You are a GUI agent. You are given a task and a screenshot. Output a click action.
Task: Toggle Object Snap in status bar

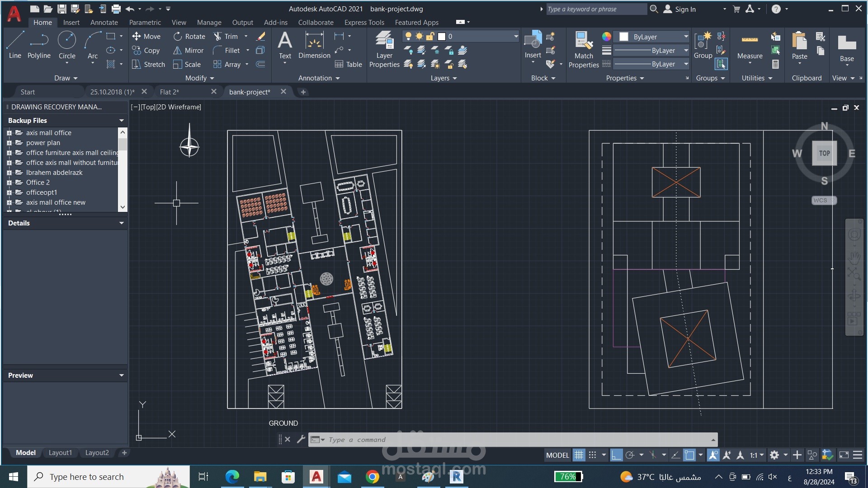tap(689, 455)
